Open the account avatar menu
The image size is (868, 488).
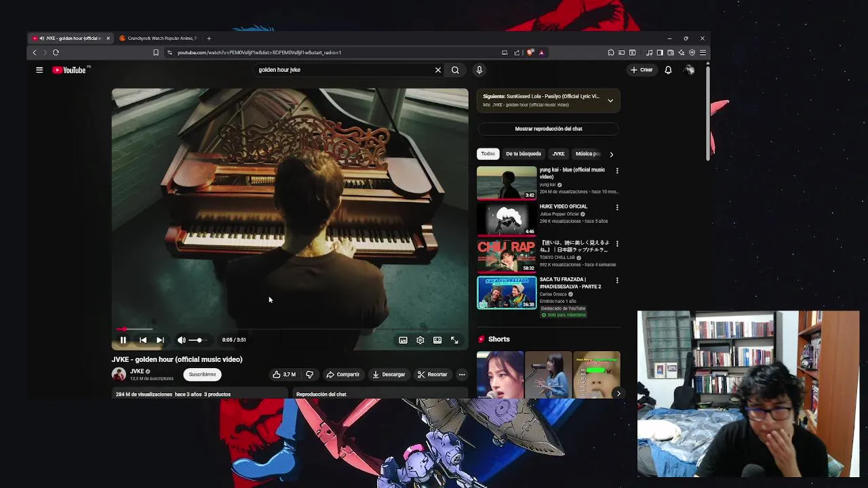(689, 70)
